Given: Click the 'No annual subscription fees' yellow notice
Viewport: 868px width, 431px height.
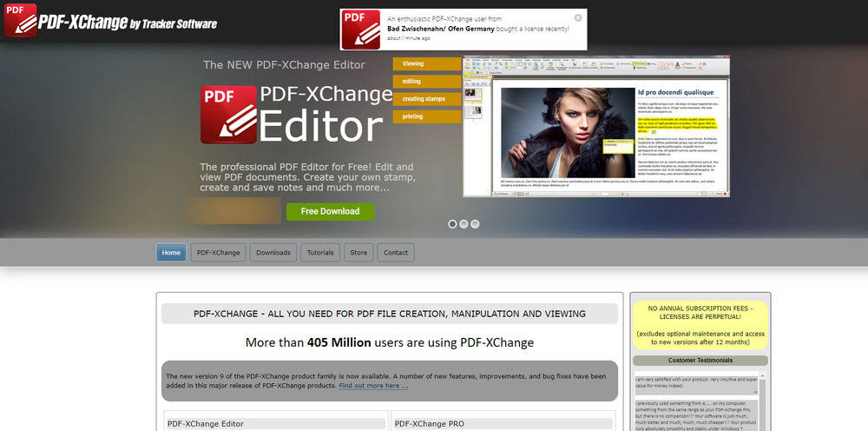Looking at the screenshot, I should click(x=700, y=325).
